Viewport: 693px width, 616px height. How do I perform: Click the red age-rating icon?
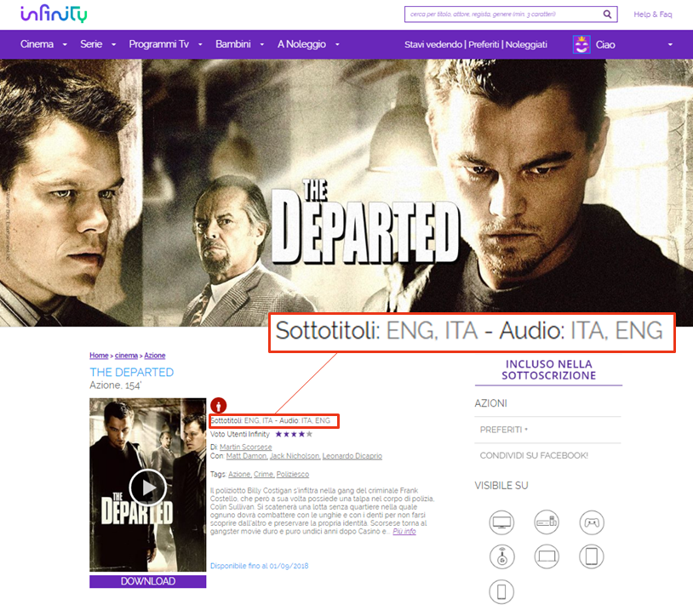pyautogui.click(x=218, y=405)
